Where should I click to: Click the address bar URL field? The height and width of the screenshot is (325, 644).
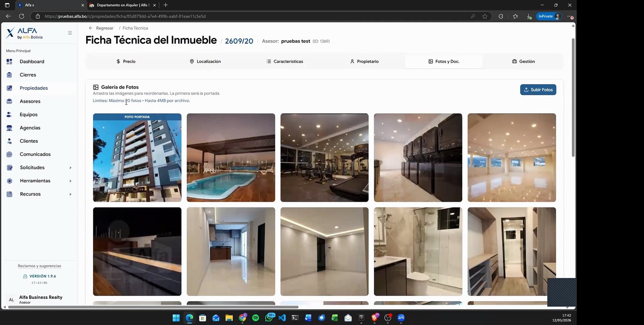(x=253, y=16)
